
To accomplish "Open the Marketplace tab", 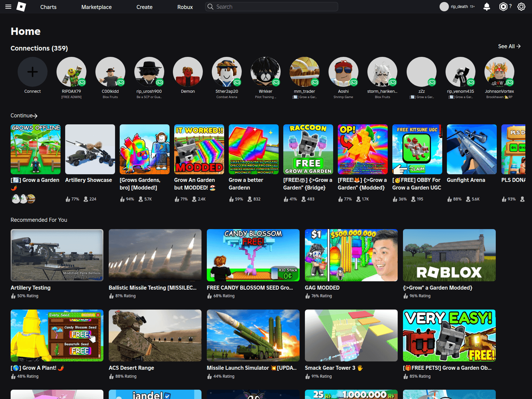I will [96, 7].
